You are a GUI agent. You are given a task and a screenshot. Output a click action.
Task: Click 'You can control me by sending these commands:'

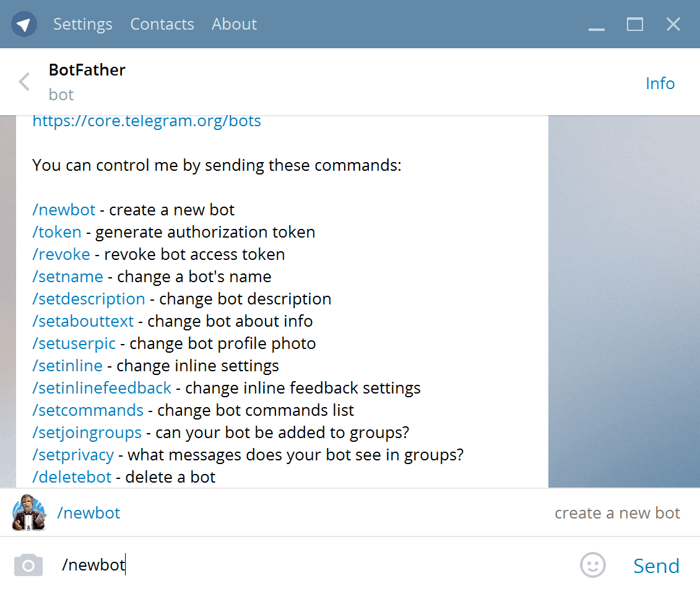point(217,166)
